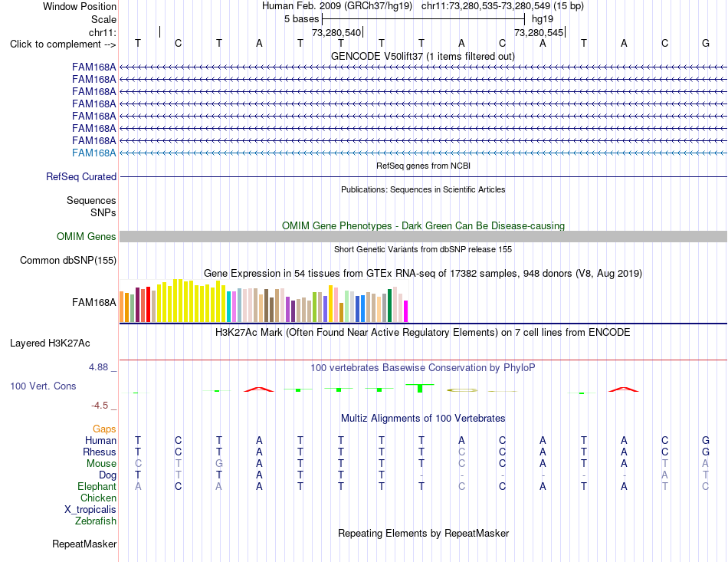Open 'Short Genetic Variants from dbSNP release 155'
This screenshot has height=562, width=728.
pos(423,249)
